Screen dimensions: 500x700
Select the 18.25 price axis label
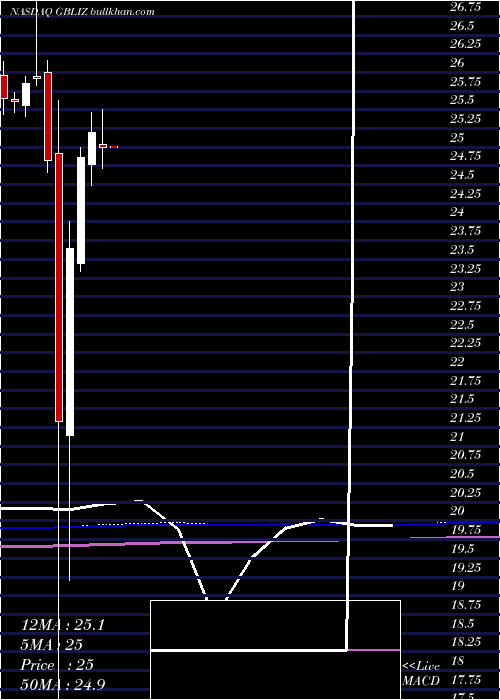(x=466, y=642)
